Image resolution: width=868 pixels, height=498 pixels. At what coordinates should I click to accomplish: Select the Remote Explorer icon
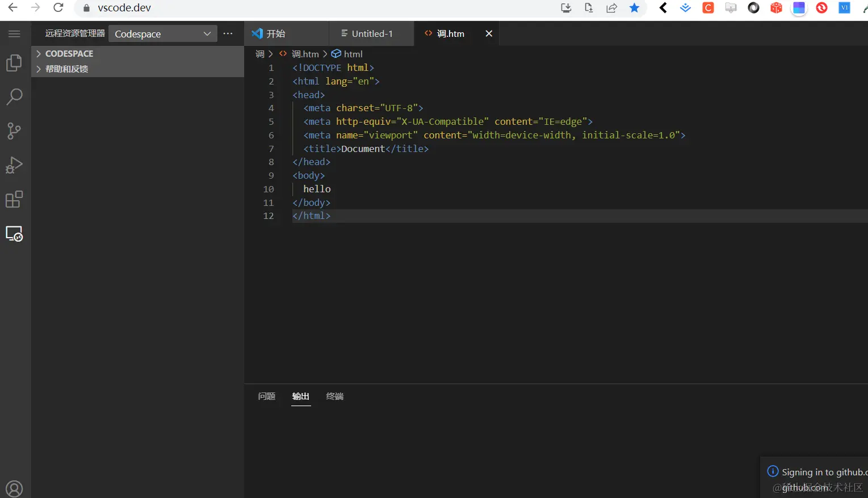click(x=14, y=234)
